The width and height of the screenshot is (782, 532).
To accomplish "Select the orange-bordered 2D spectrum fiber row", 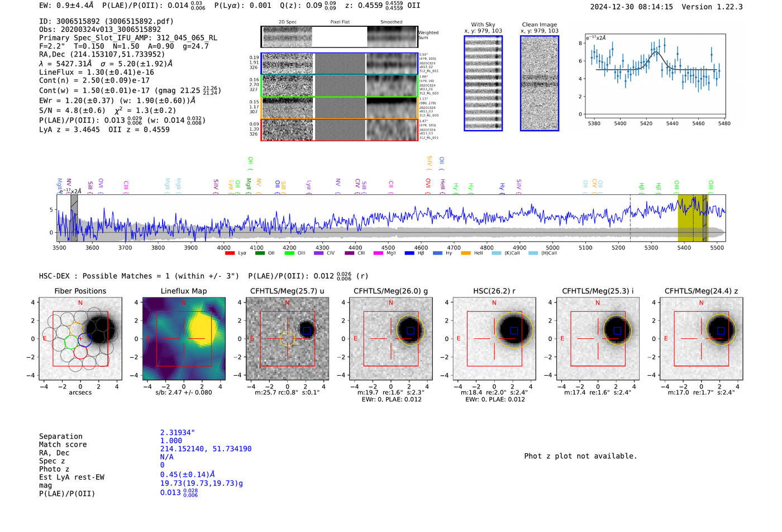I will [339, 107].
